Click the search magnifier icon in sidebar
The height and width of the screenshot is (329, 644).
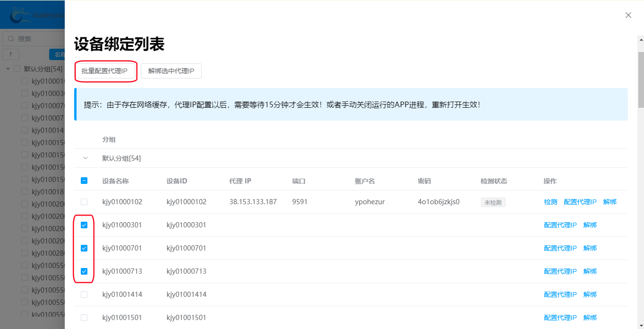point(11,39)
